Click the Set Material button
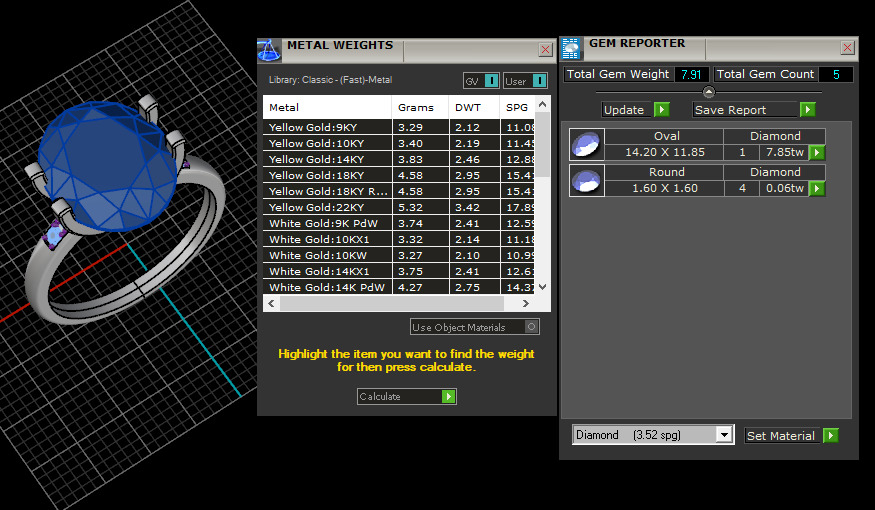Viewport: 875px width, 510px height. [783, 436]
